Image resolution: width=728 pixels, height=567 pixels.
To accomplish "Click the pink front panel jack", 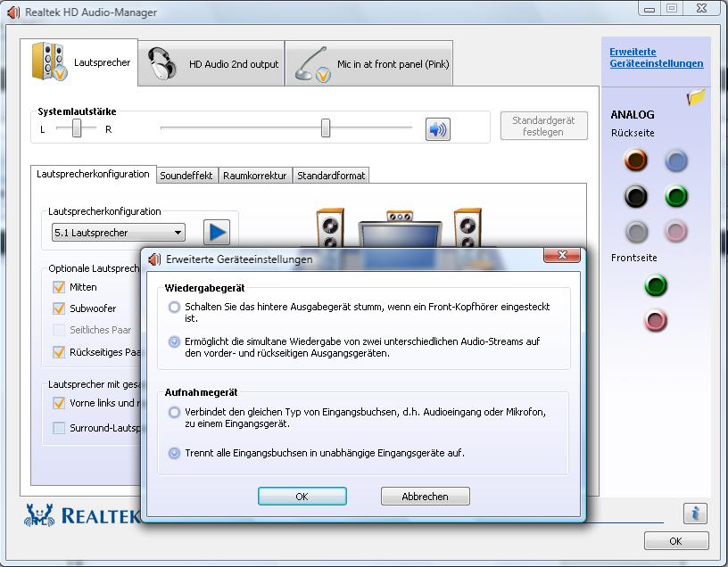I will tap(655, 320).
